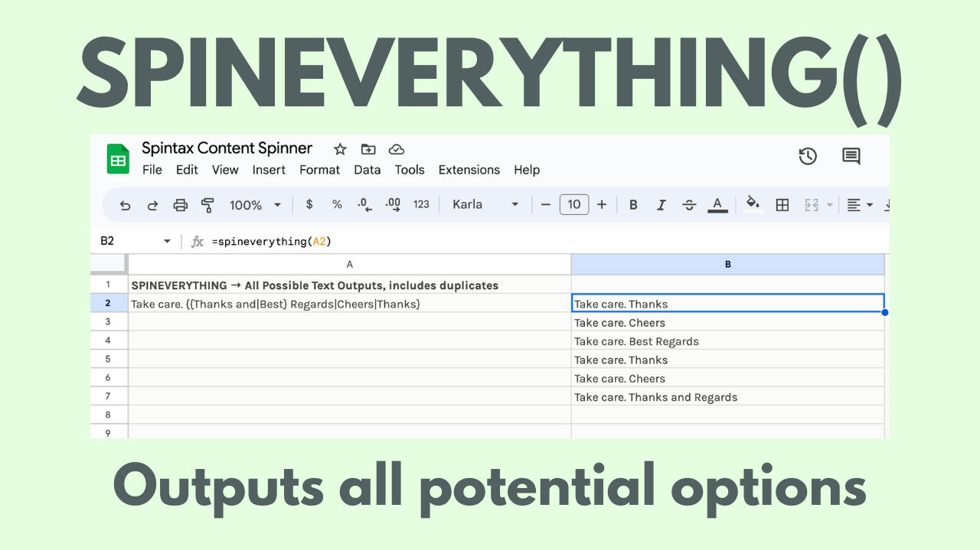The width and height of the screenshot is (980, 550).
Task: Click the Format as currency icon
Action: coord(309,204)
